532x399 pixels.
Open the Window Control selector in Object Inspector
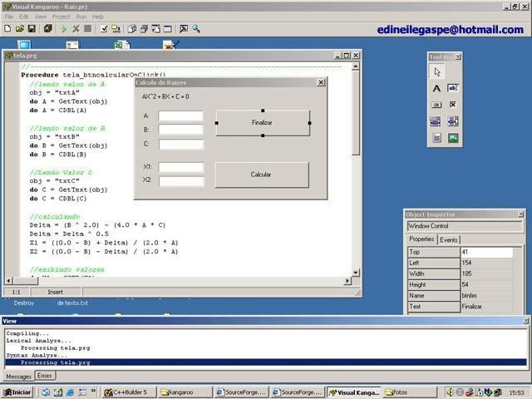tap(464, 226)
